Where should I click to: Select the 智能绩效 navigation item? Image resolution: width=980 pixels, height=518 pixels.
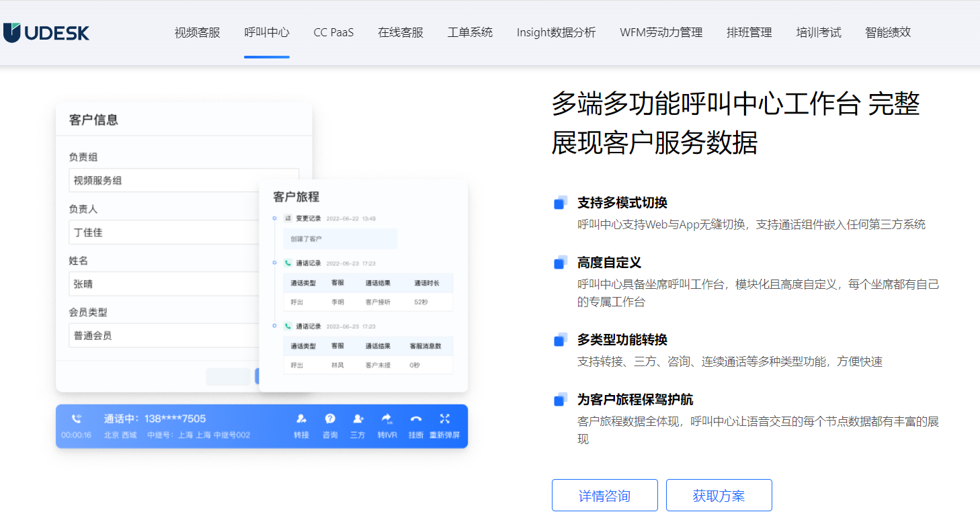click(x=888, y=32)
